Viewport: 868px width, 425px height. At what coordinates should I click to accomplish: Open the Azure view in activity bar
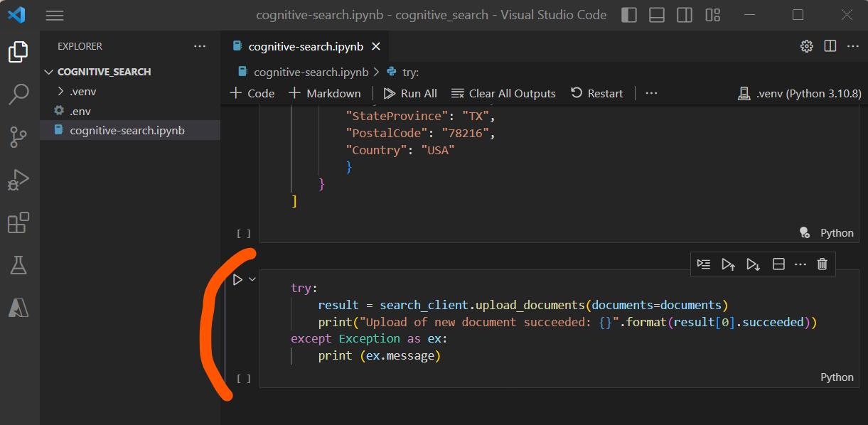coord(18,307)
